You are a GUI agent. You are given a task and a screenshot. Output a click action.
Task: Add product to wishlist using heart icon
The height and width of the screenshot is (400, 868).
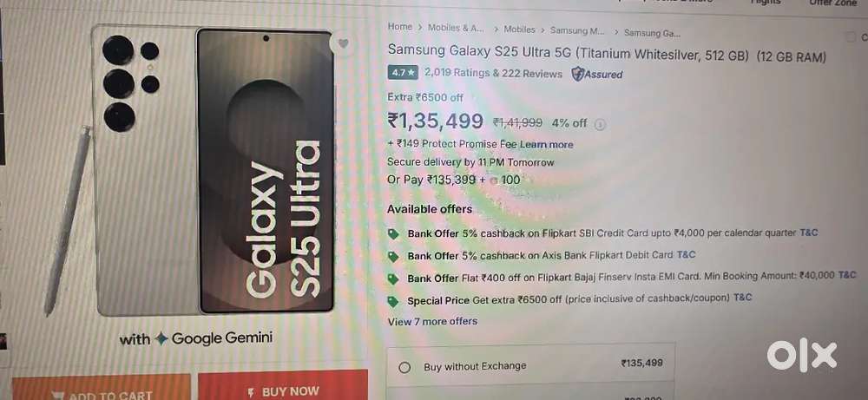[x=343, y=43]
